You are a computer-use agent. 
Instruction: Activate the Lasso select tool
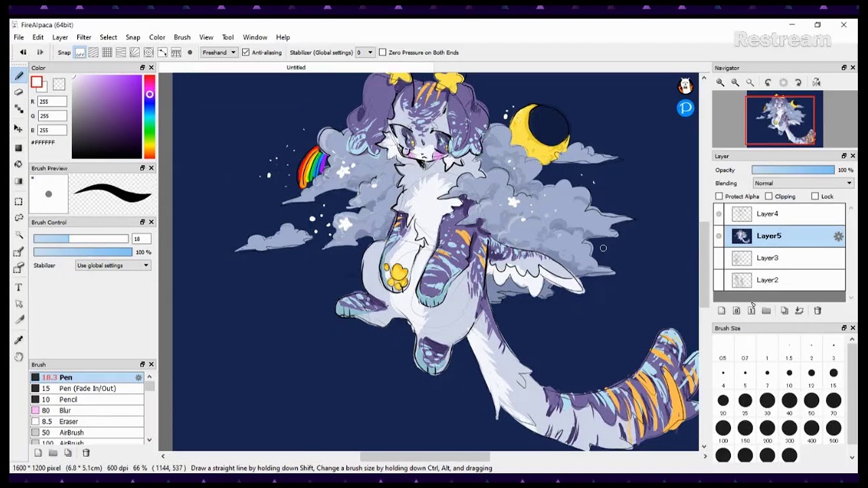click(x=19, y=218)
